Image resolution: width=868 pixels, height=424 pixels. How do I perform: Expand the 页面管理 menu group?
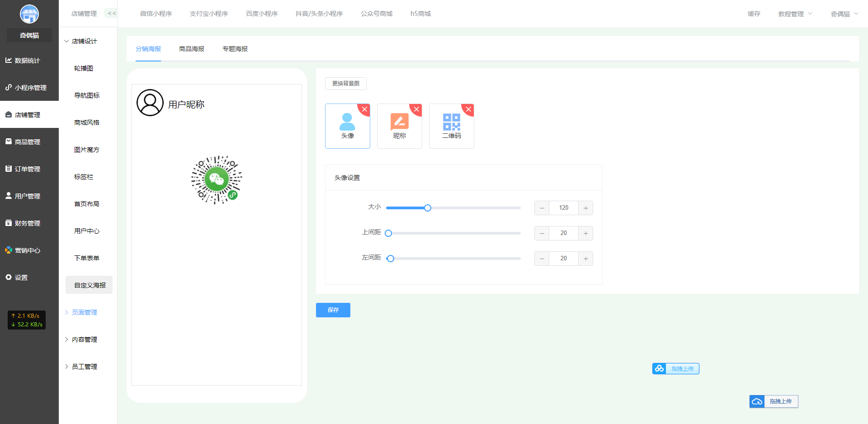[84, 312]
